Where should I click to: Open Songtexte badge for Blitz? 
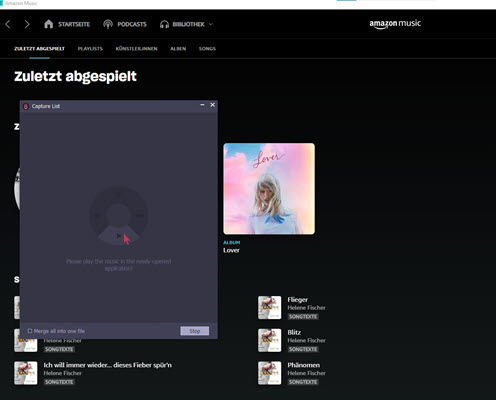(303, 349)
